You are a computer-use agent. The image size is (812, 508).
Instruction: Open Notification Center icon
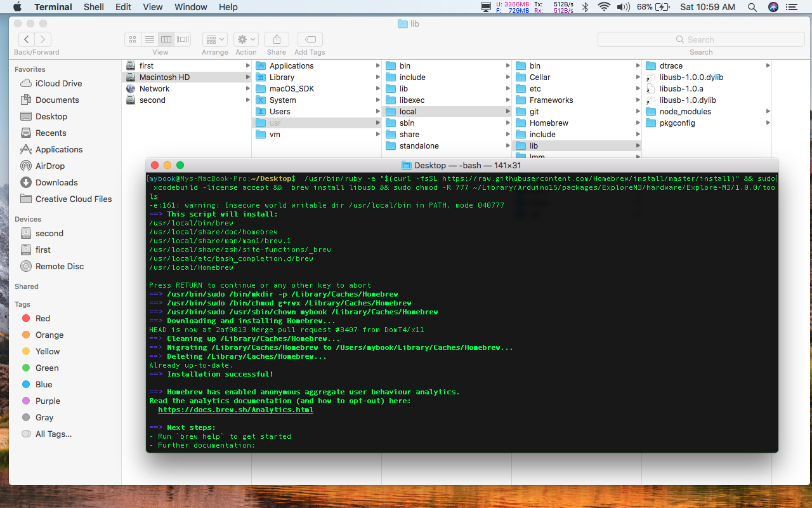(793, 7)
